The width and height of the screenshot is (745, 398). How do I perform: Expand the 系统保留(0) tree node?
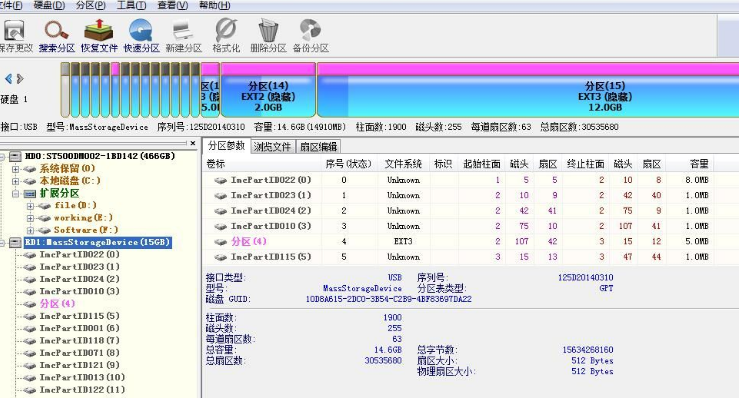16,169
